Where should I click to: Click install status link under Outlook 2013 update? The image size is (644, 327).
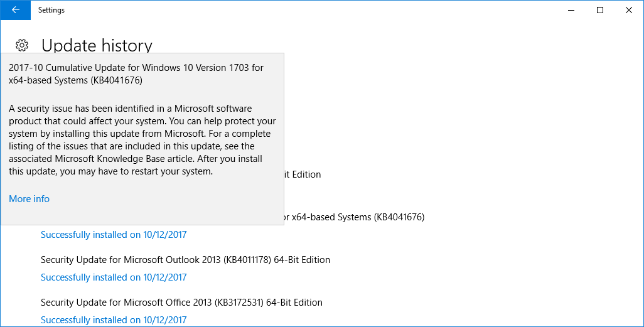point(114,277)
